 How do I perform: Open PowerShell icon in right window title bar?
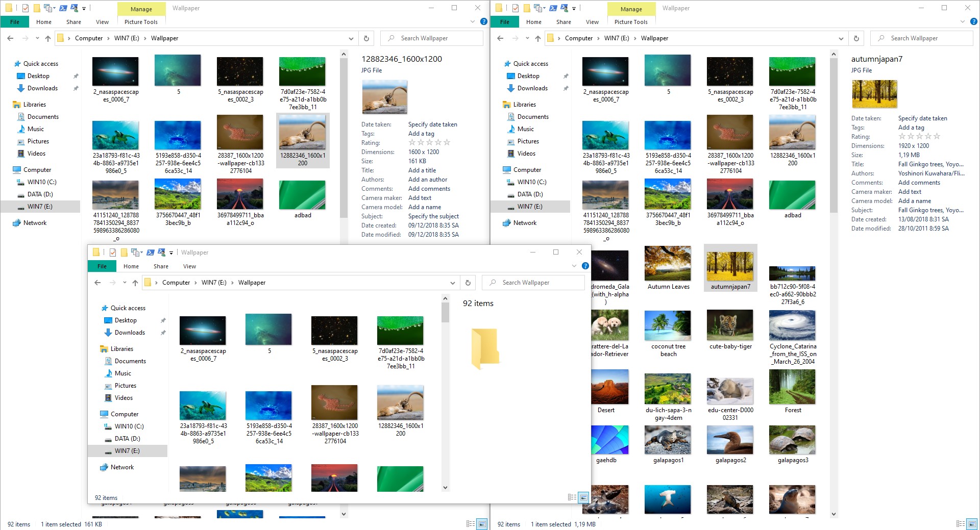(553, 8)
